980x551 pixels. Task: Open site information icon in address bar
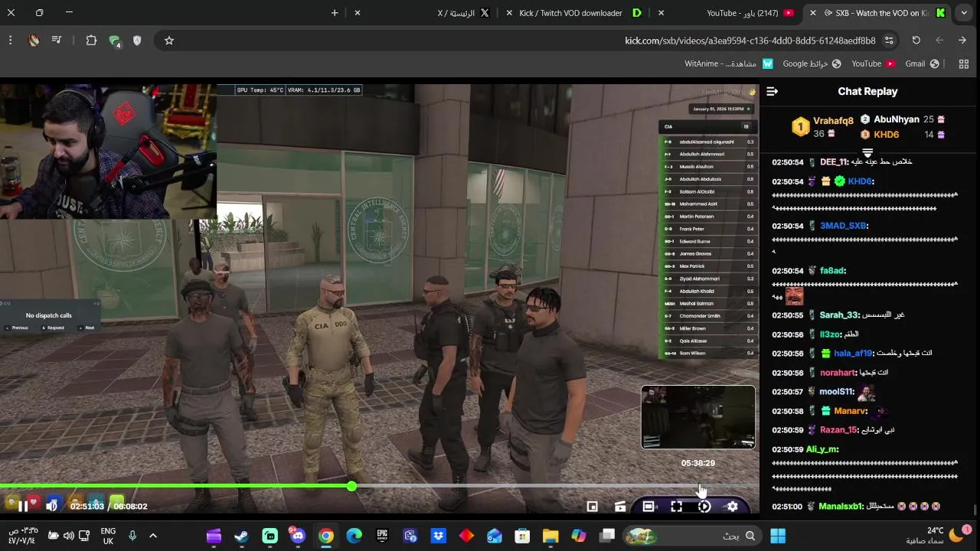coord(889,41)
